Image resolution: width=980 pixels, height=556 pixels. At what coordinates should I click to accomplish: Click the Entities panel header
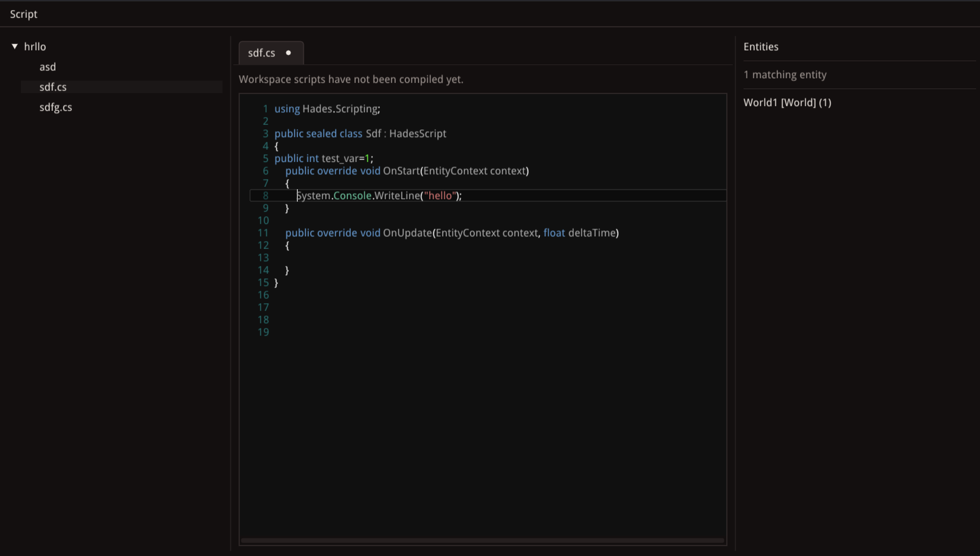point(760,46)
